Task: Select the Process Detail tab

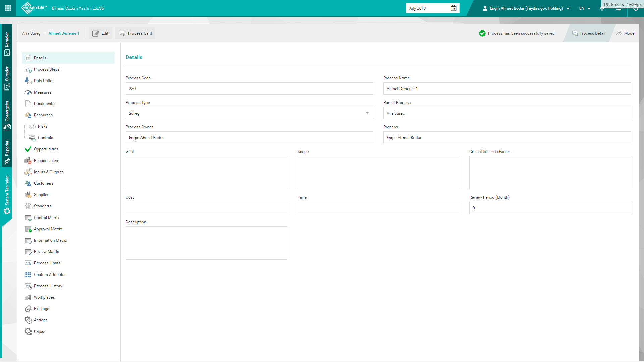Action: (589, 33)
